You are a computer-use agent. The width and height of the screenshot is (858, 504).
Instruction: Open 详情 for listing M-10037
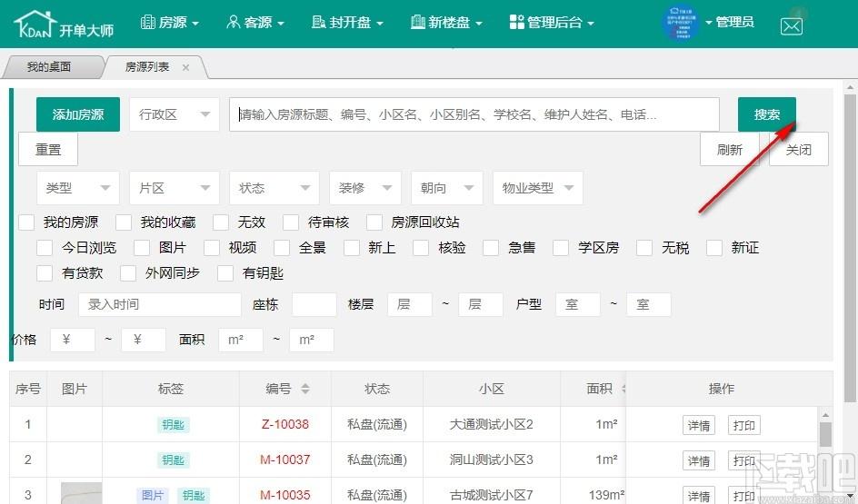coord(699,460)
